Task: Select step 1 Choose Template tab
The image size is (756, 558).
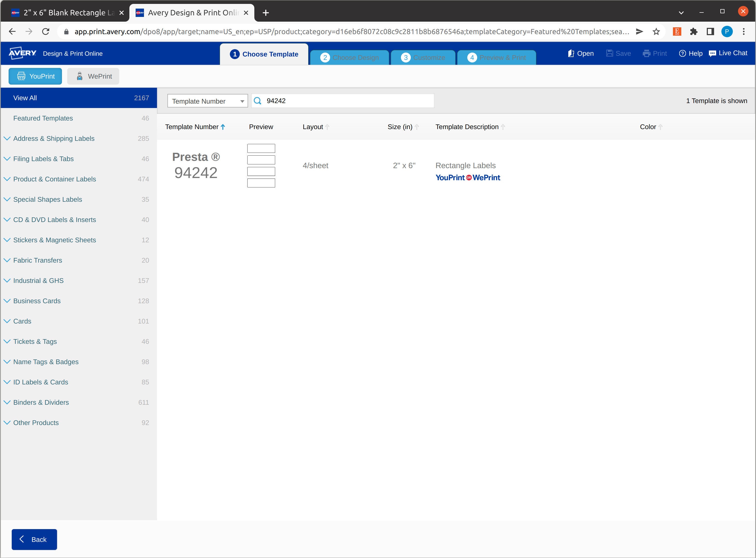Action: 264,54
